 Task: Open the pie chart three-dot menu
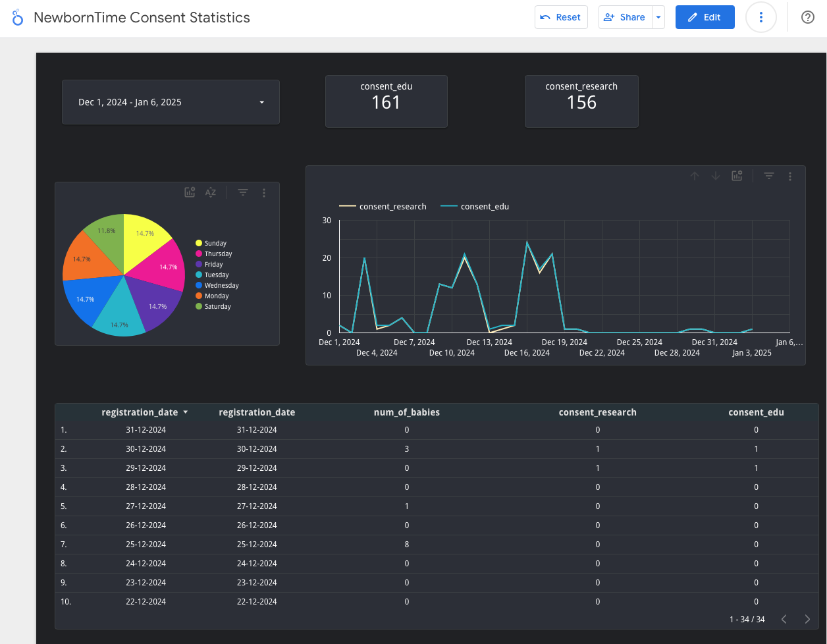click(264, 193)
